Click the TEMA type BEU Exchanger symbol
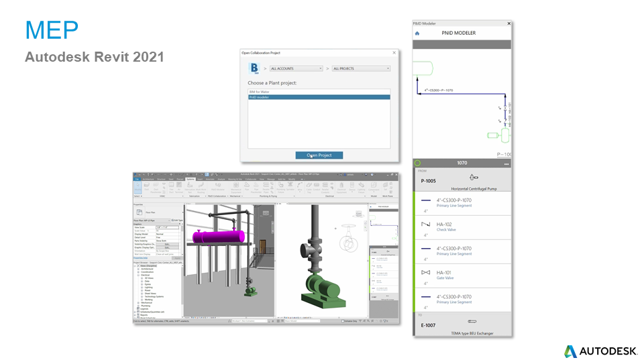This screenshot has height=362, width=644. [473, 322]
